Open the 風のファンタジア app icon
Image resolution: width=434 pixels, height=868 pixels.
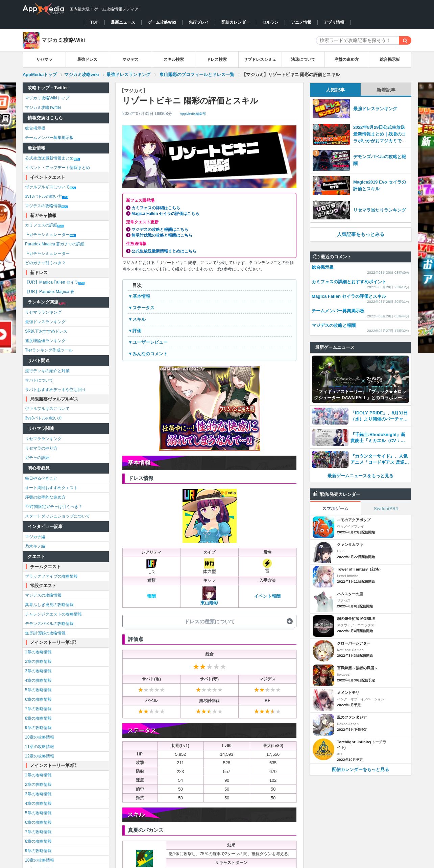coord(323,725)
